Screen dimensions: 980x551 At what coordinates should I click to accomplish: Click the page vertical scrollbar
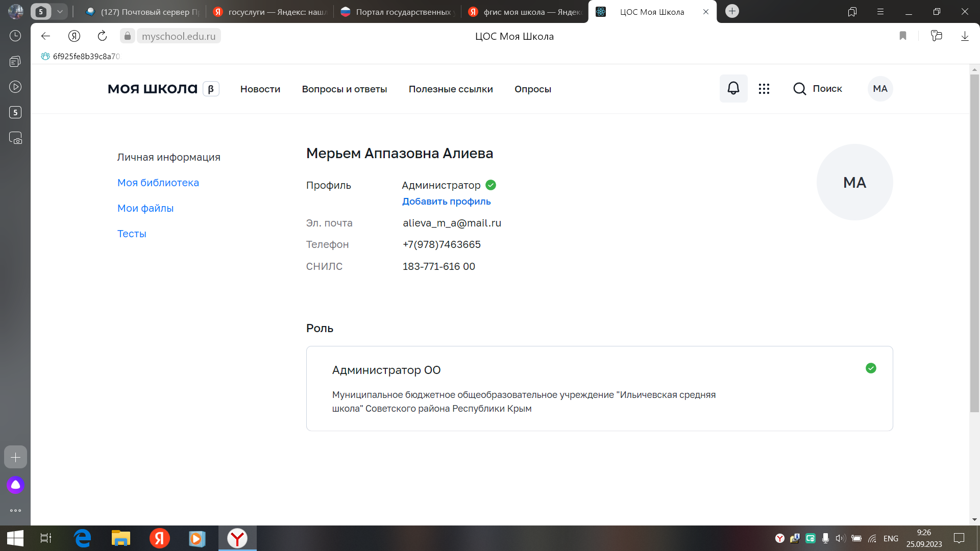974,242
